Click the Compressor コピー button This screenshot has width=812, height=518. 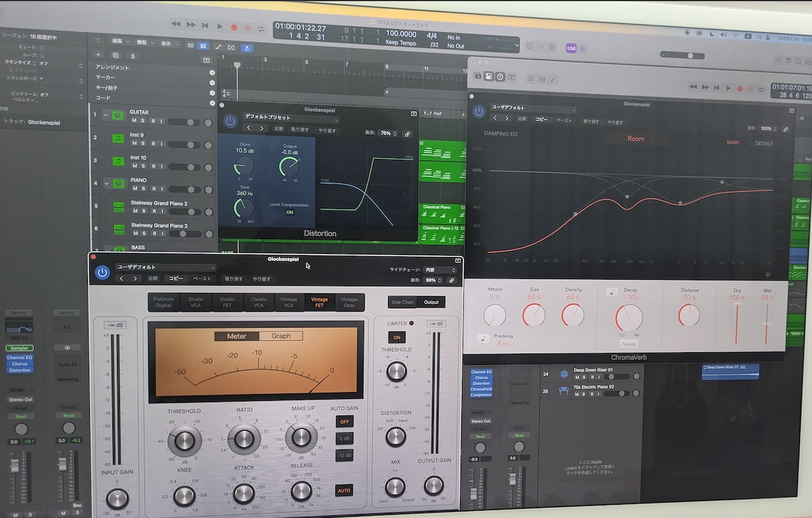click(176, 278)
